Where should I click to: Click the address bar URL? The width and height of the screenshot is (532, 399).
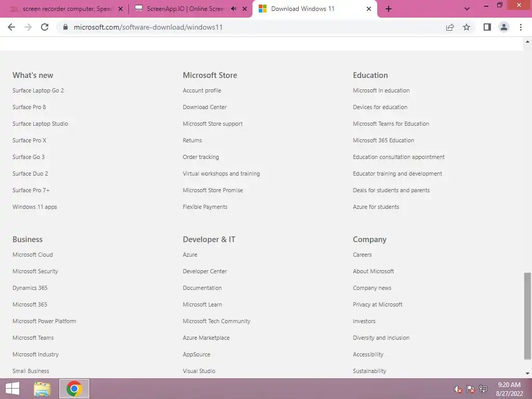[x=148, y=27]
